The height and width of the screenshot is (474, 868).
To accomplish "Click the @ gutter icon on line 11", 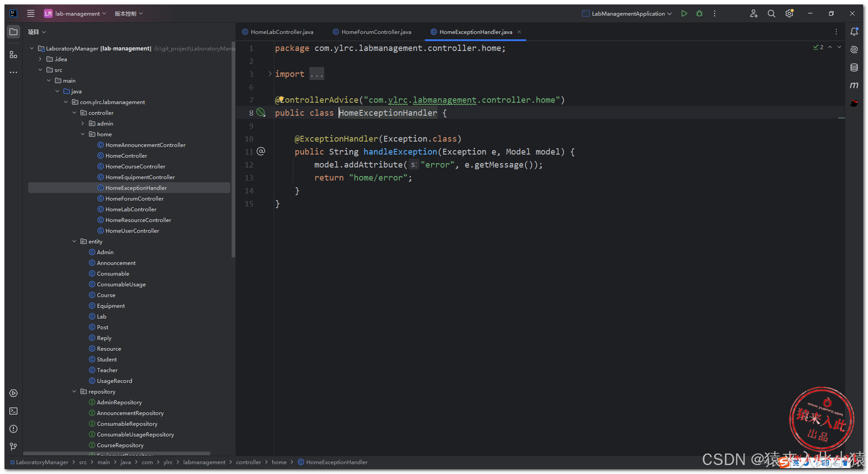I will point(261,151).
